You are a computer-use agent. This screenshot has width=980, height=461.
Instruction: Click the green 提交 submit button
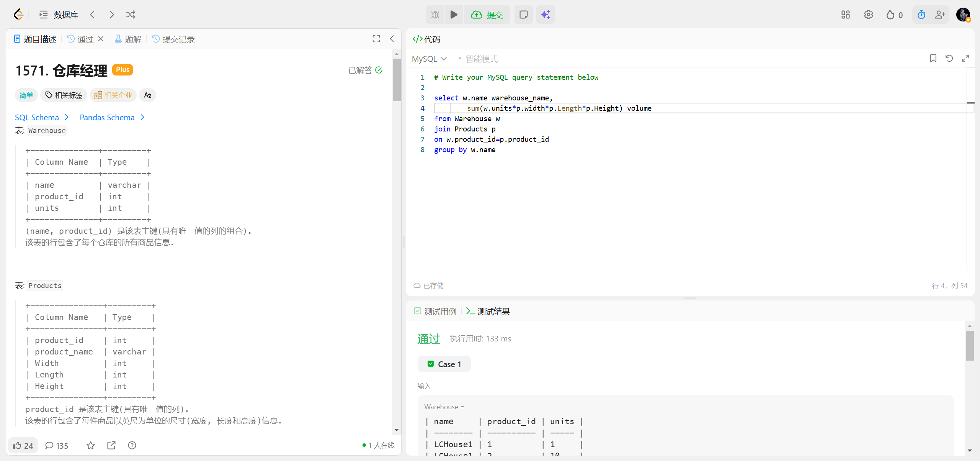coord(487,15)
